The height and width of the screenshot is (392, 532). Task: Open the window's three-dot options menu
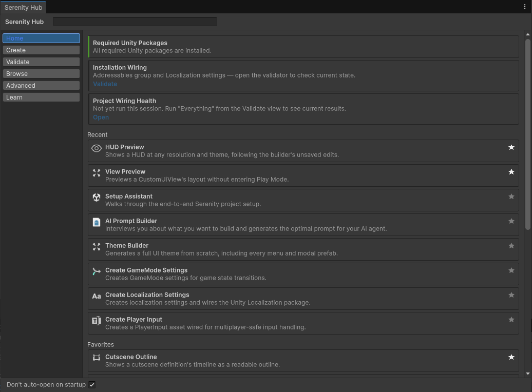click(x=524, y=7)
